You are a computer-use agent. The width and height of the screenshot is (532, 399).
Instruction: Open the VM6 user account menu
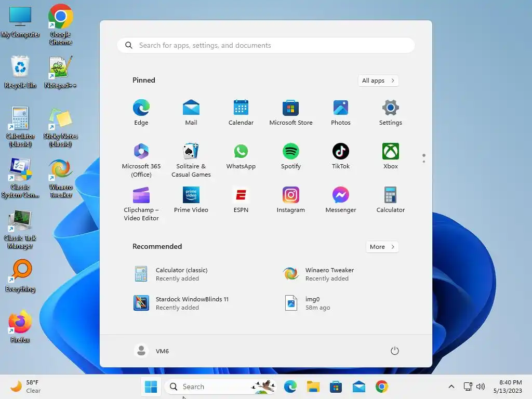[x=151, y=351]
